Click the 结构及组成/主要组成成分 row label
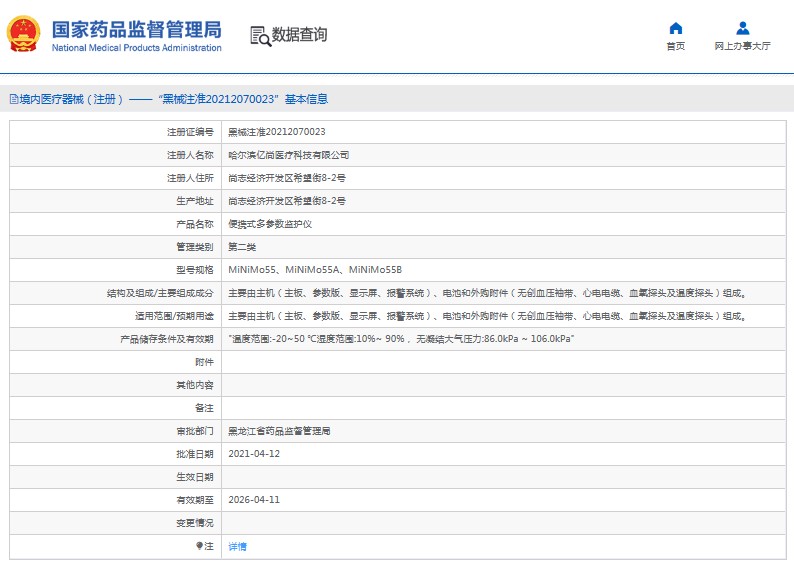The width and height of the screenshot is (794, 565). 160,293
